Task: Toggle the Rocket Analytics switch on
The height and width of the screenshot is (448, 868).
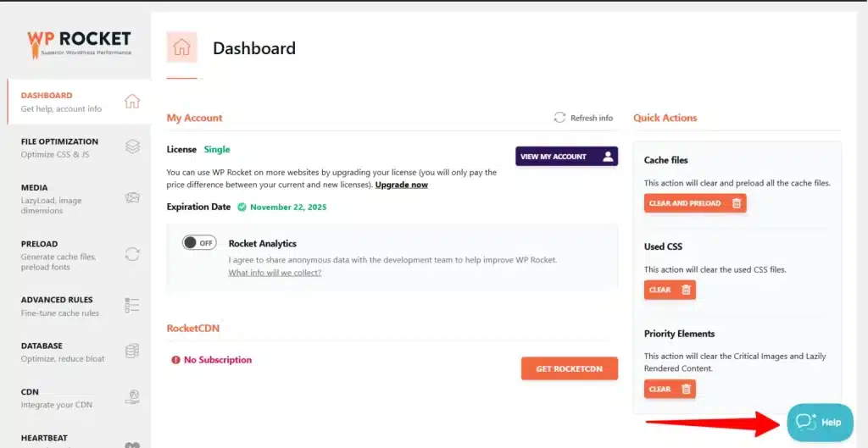Action: click(x=199, y=243)
